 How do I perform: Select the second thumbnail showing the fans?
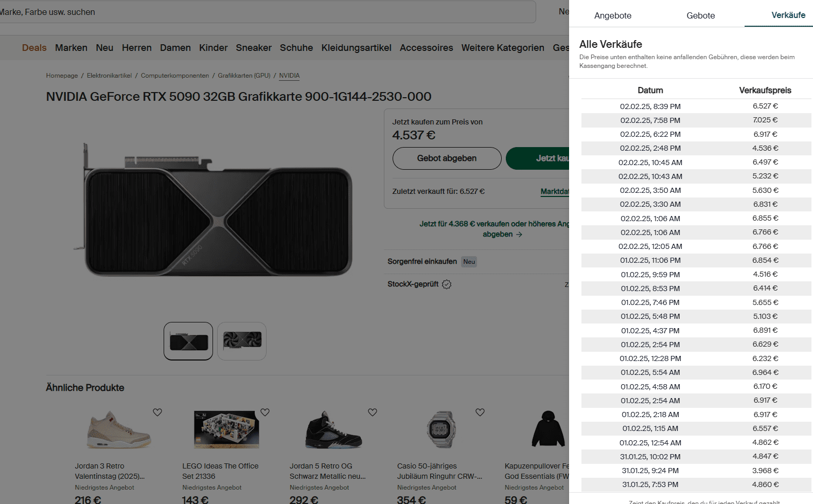coord(242,341)
